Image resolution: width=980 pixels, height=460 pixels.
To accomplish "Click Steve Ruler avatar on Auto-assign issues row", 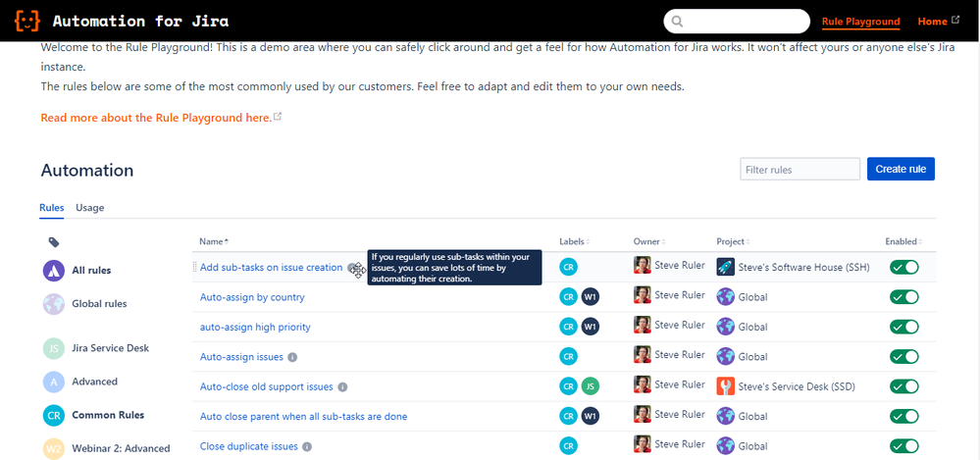I will [643, 354].
